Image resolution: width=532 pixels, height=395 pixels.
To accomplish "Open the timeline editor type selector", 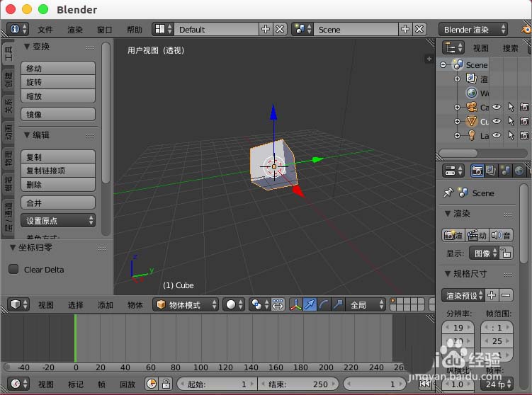I will point(18,384).
